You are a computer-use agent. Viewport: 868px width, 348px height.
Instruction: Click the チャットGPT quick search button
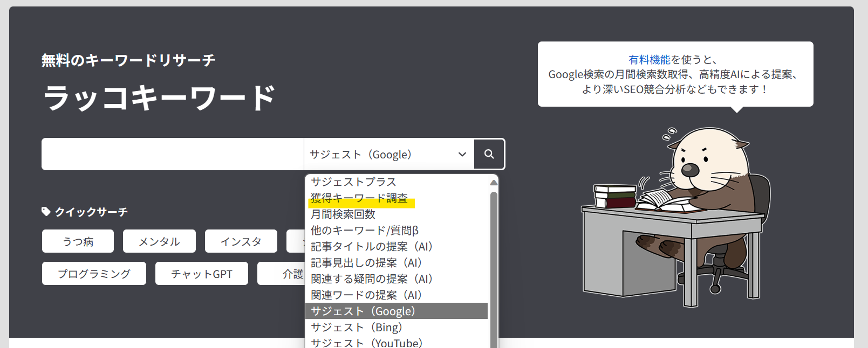[202, 274]
